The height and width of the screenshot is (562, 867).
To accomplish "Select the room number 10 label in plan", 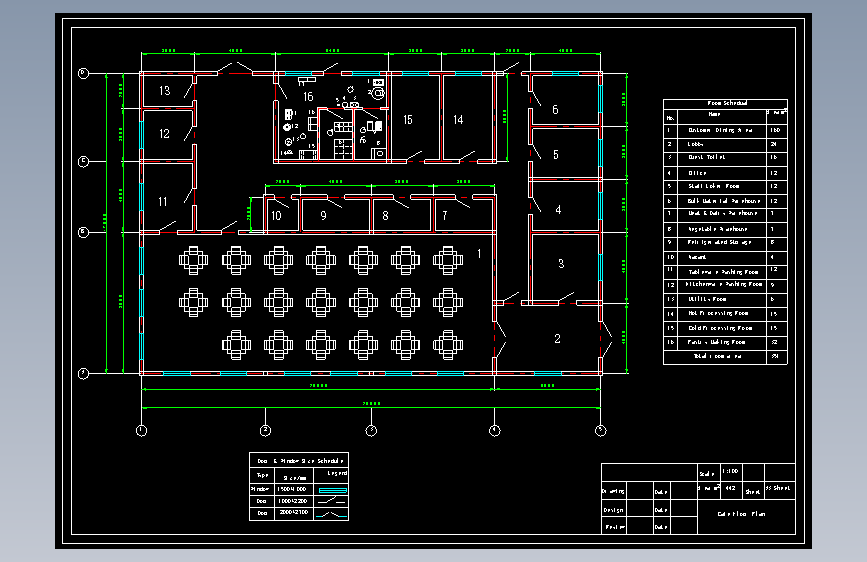I will pos(276,216).
